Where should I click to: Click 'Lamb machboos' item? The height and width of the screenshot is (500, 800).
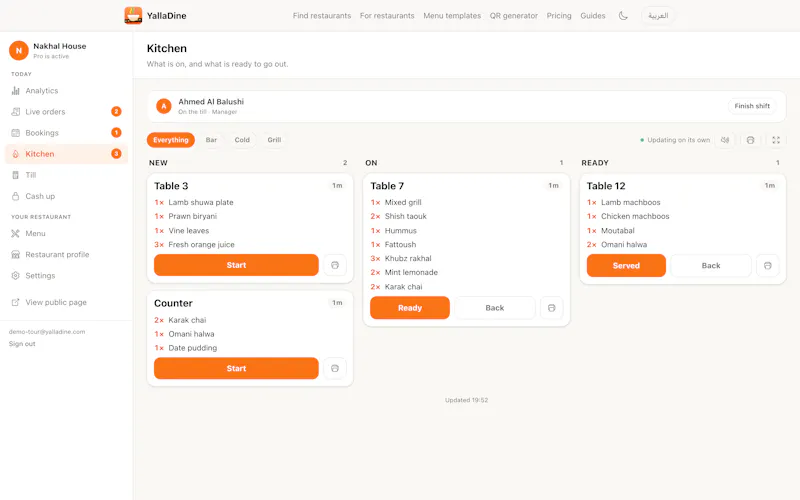(x=631, y=203)
